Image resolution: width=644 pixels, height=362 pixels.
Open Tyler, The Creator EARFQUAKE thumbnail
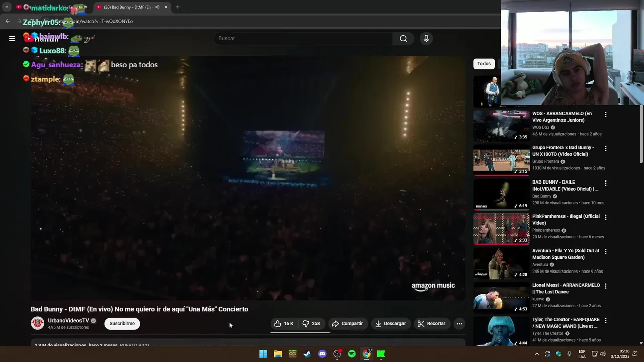(x=502, y=331)
